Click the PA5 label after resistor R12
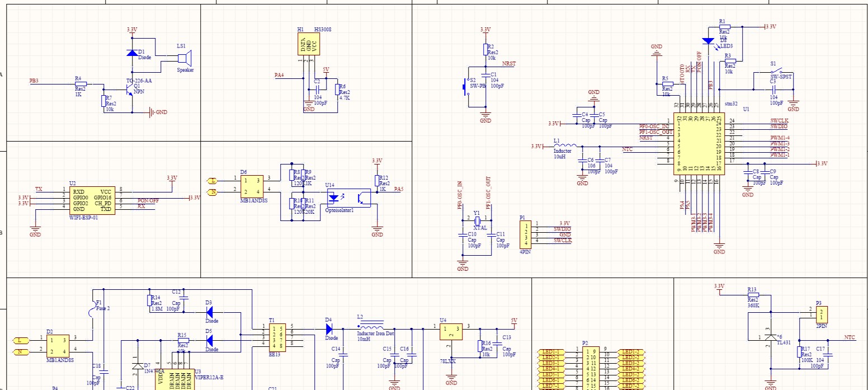 [x=398, y=189]
